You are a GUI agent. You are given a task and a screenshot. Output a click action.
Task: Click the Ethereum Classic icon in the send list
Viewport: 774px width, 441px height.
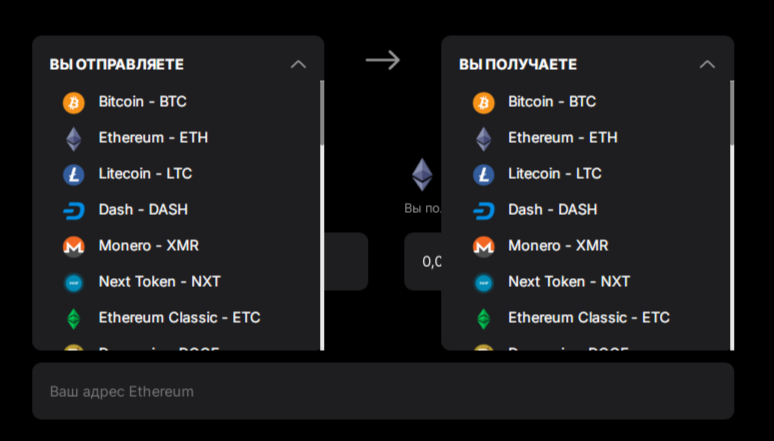coord(74,318)
